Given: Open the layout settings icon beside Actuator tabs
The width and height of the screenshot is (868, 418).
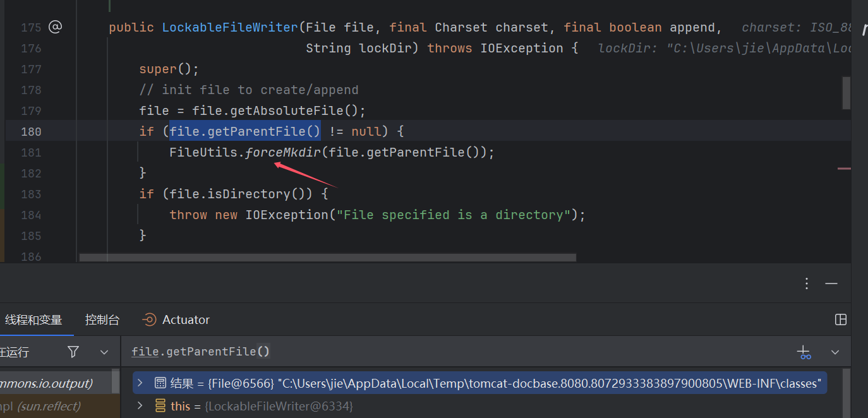Looking at the screenshot, I should 841,319.
